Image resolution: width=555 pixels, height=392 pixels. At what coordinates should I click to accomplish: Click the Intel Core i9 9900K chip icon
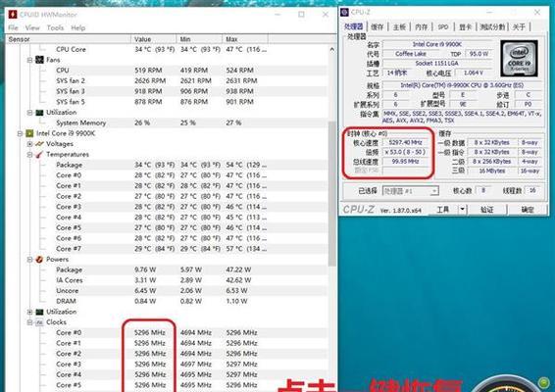29,133
